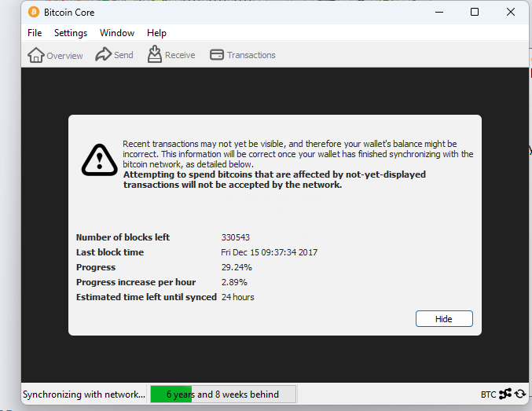This screenshot has width=532, height=411.
Task: Select the blocks left value 330543
Action: pyautogui.click(x=236, y=237)
